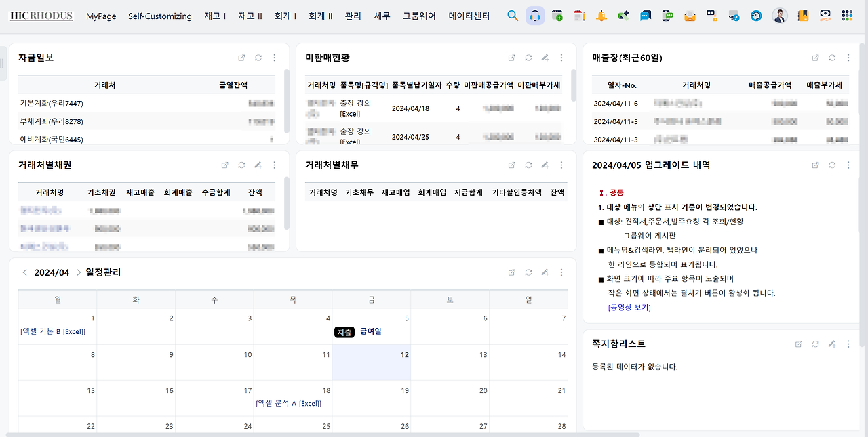
Task: Open the [엑셀 기본 B [Excel]] calendar event
Action: [53, 331]
